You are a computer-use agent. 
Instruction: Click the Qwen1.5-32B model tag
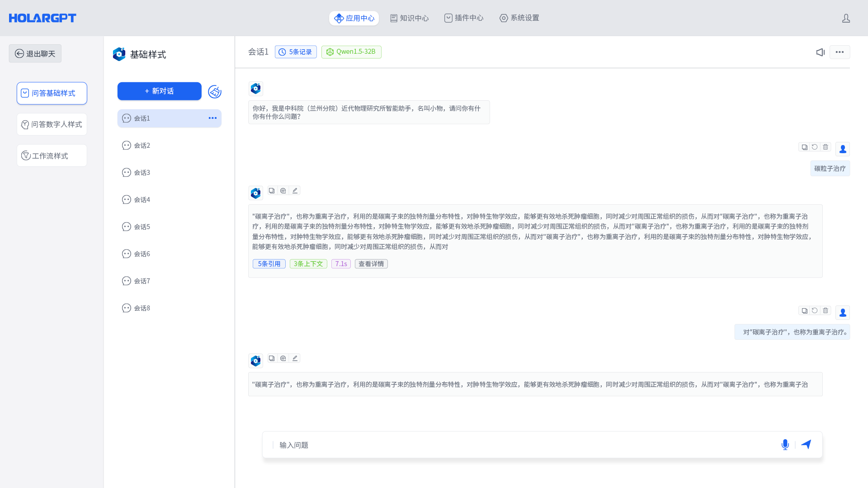point(351,52)
